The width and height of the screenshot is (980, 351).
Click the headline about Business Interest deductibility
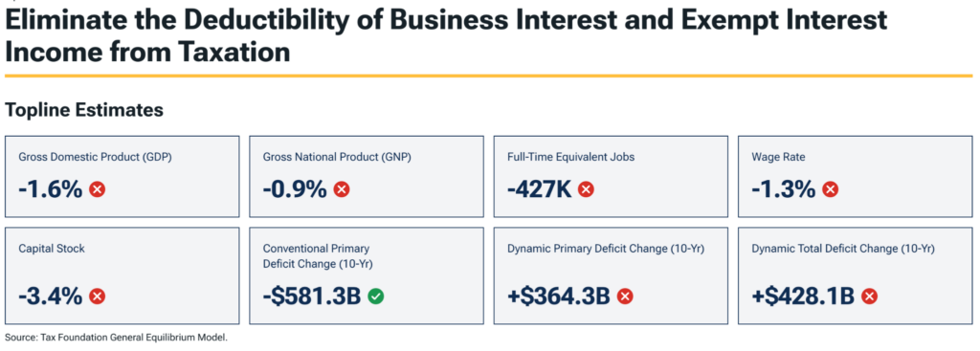446,36
